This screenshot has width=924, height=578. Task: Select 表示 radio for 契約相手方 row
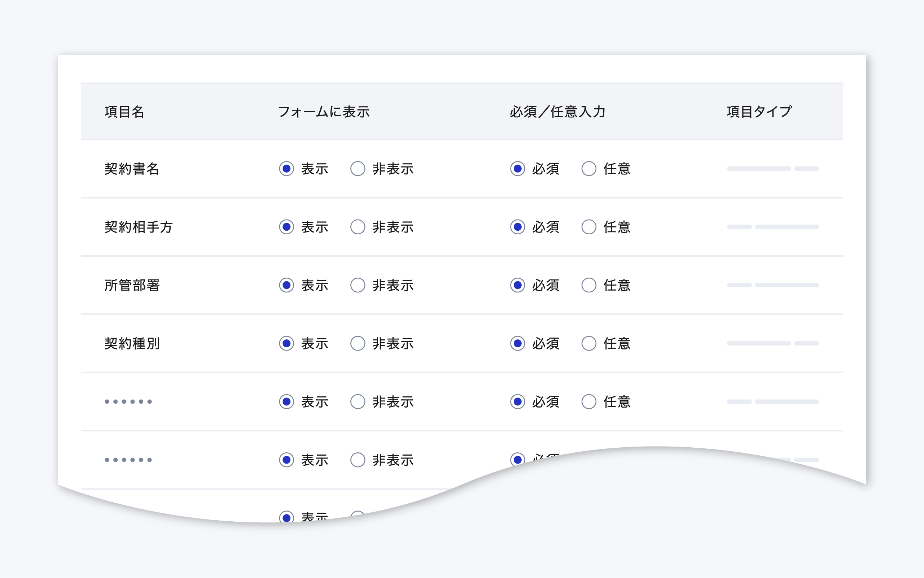286,227
